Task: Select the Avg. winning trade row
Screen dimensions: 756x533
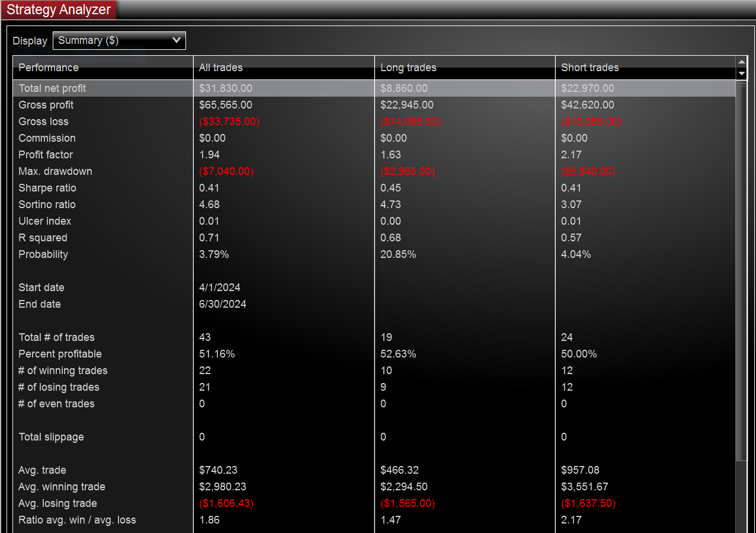Action: [x=62, y=487]
